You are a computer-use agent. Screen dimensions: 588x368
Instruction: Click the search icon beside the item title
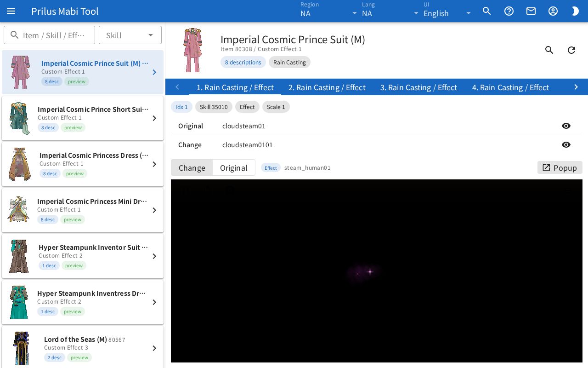pos(549,50)
